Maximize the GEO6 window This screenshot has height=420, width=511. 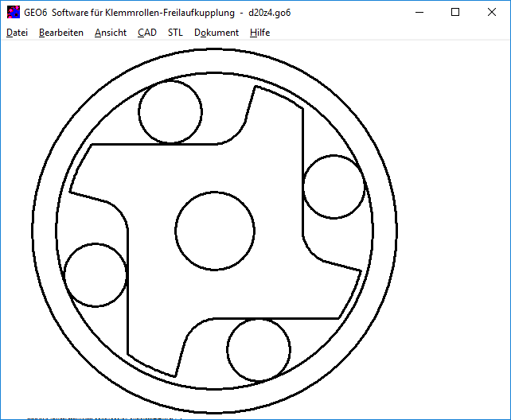[x=455, y=12]
